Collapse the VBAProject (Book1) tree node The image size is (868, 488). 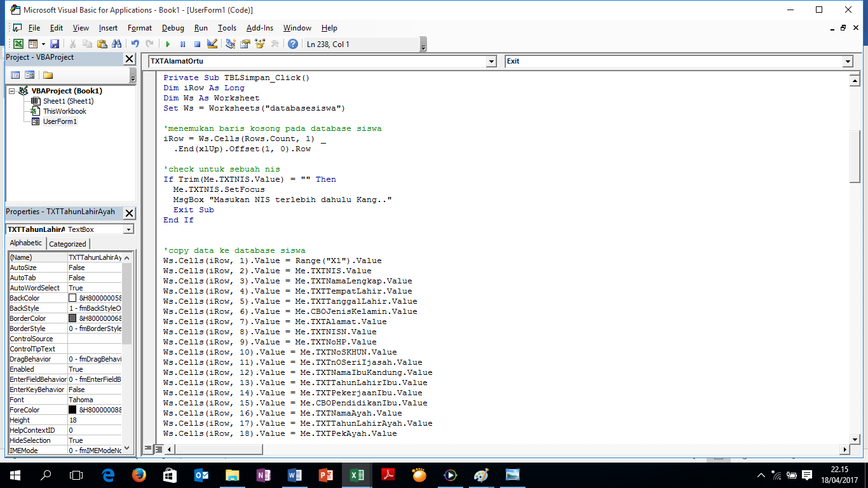coord(12,91)
